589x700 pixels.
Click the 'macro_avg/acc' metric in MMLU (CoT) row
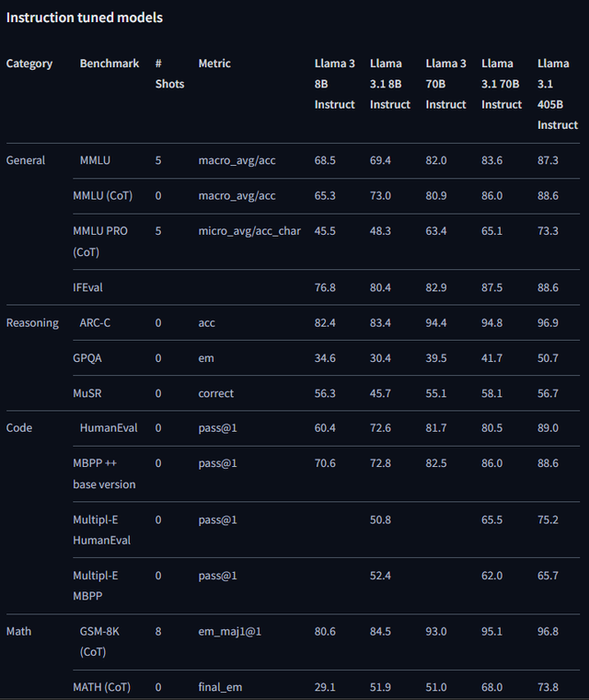coord(237,195)
